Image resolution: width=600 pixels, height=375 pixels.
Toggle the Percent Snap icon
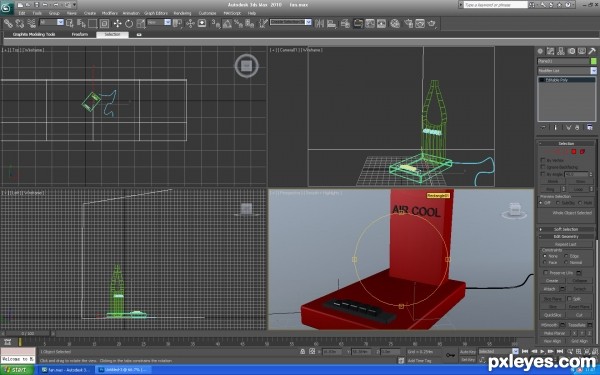(238, 24)
